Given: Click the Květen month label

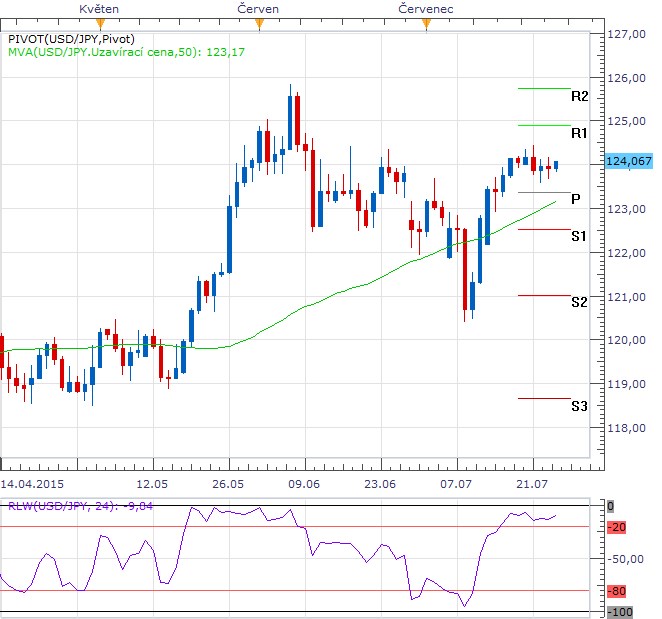Looking at the screenshot, I should (99, 9).
